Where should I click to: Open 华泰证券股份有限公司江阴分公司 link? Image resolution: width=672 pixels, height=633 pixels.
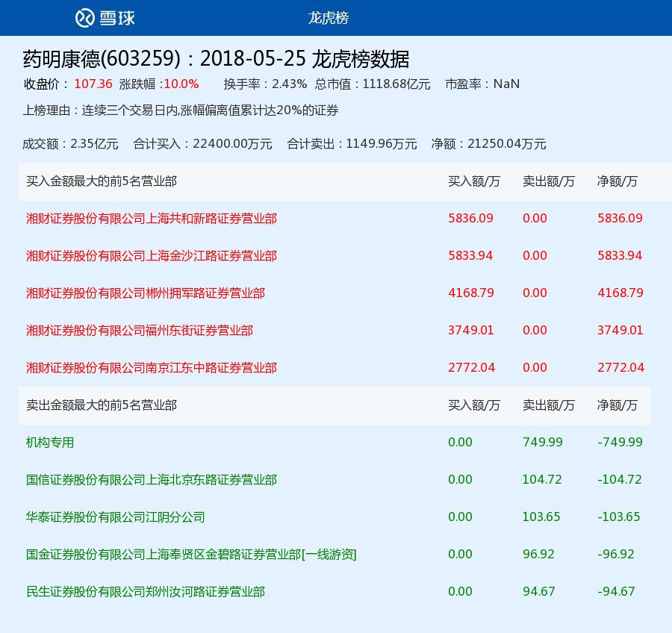pyautogui.click(x=115, y=517)
